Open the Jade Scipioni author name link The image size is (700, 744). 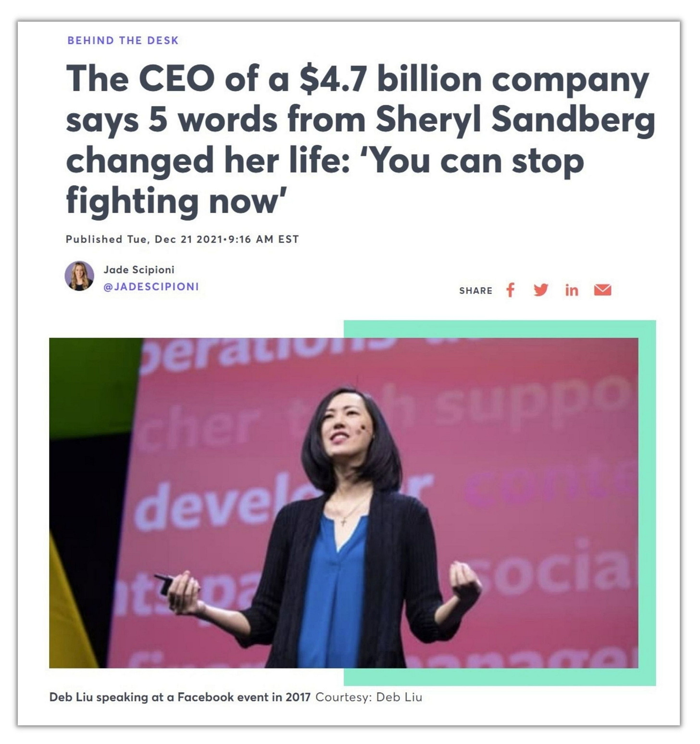coord(139,270)
